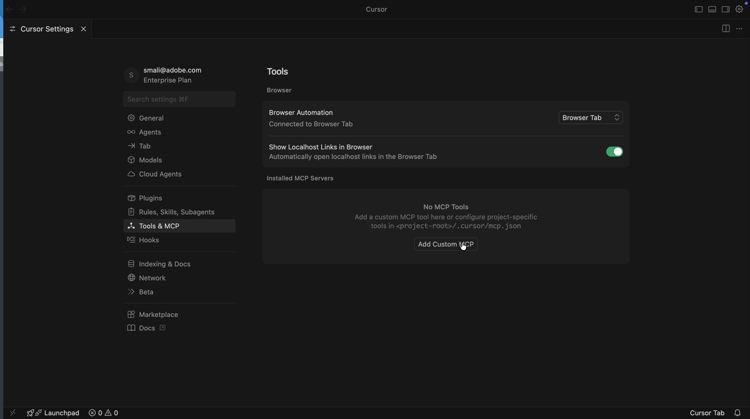750x419 pixels.
Task: Open Beta settings section
Action: click(x=179, y=292)
